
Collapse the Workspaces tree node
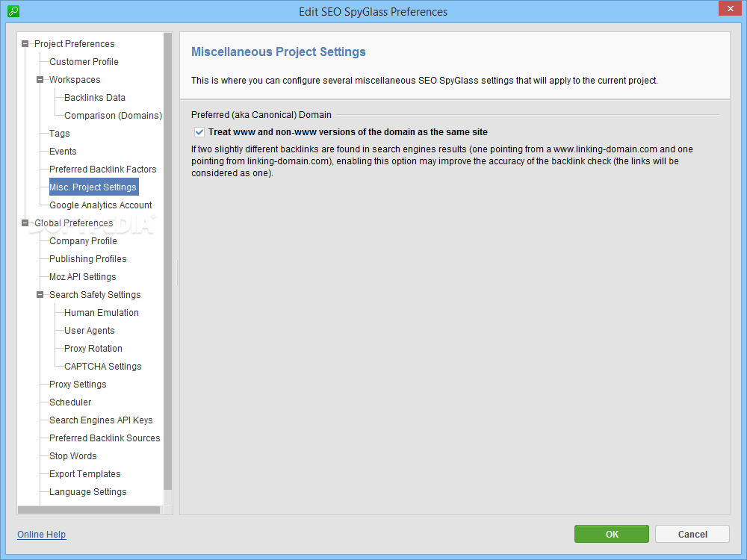point(40,80)
